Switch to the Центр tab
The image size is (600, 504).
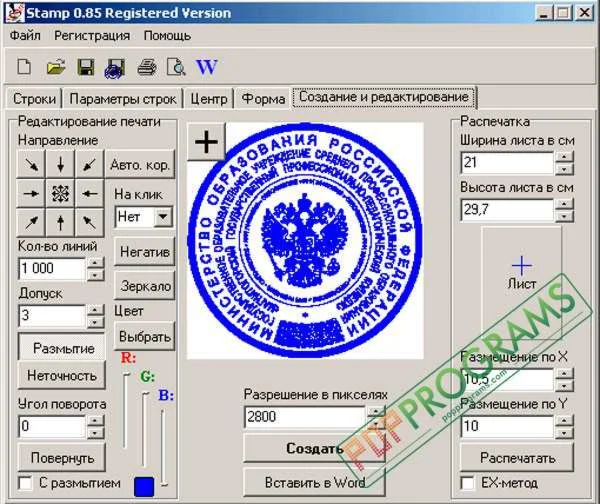point(209,99)
